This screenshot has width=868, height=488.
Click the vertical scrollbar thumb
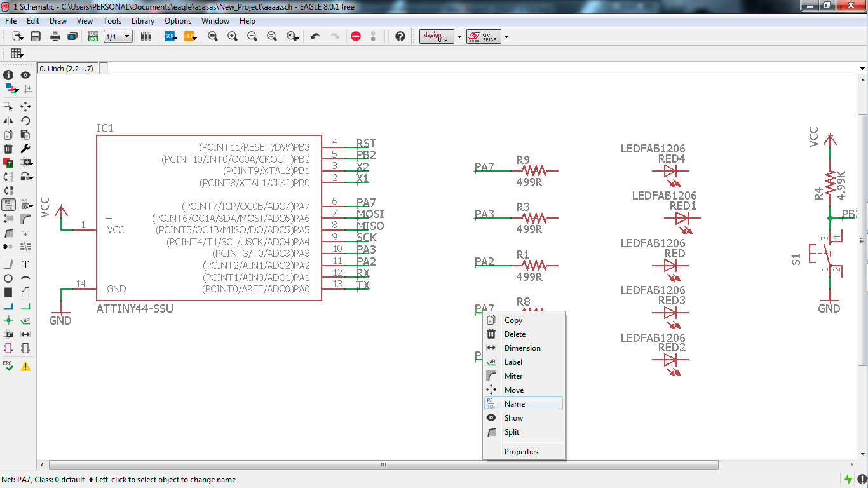tap(862, 240)
